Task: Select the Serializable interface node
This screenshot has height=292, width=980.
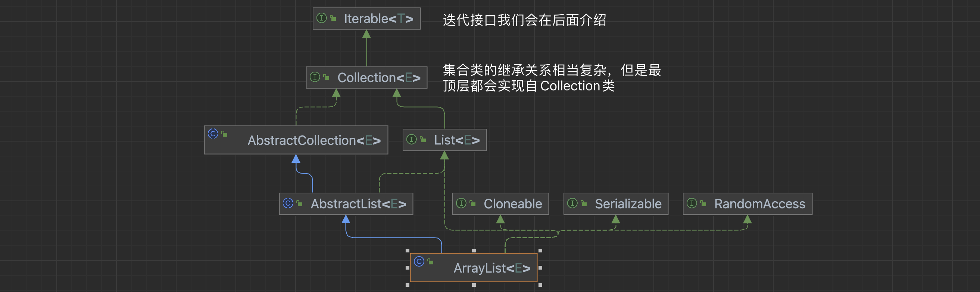Action: tap(628, 204)
